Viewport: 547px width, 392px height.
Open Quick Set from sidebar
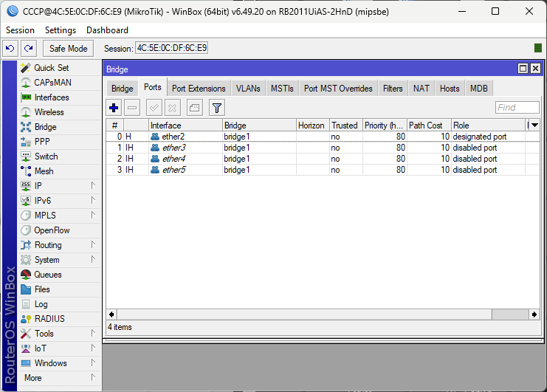[59, 68]
